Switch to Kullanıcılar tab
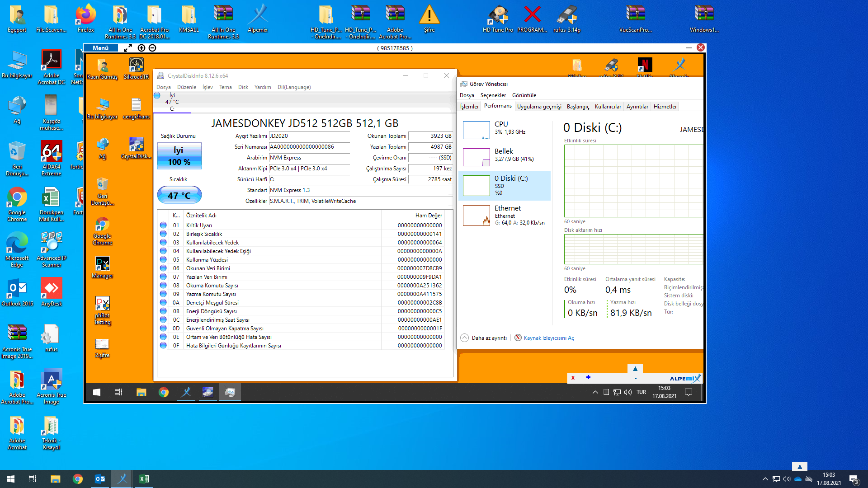The width and height of the screenshot is (868, 488). click(608, 107)
